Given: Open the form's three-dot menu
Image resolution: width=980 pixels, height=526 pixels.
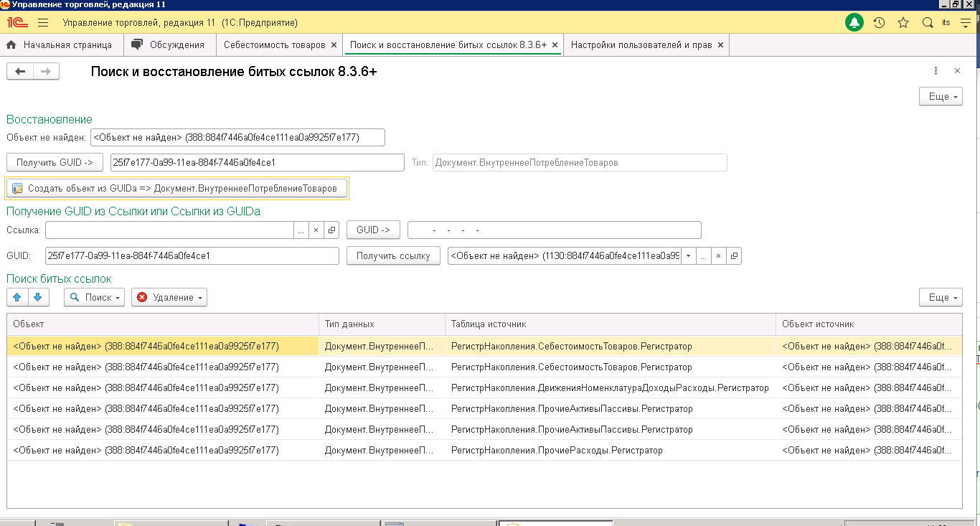Looking at the screenshot, I should pos(936,71).
